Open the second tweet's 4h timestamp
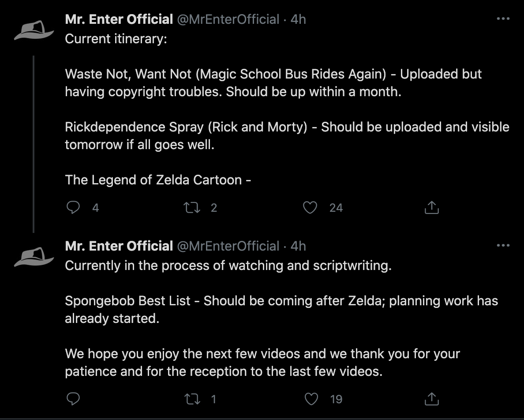Image resolution: width=524 pixels, height=420 pixels. (298, 246)
